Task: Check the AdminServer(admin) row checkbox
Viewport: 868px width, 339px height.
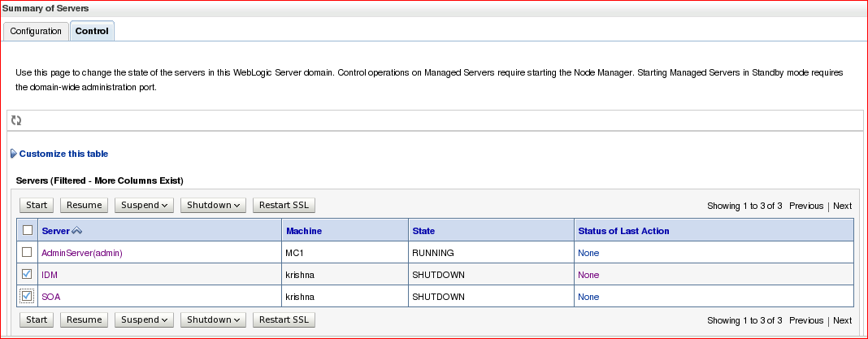Action: [27, 252]
